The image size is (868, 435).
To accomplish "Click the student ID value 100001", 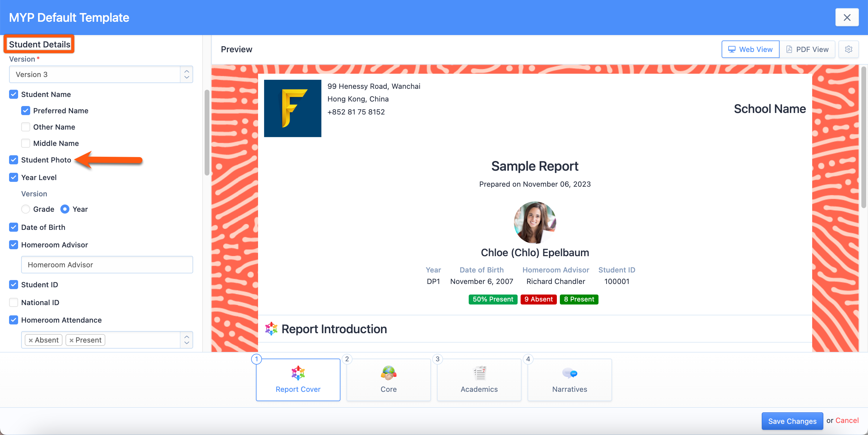I will [617, 281].
